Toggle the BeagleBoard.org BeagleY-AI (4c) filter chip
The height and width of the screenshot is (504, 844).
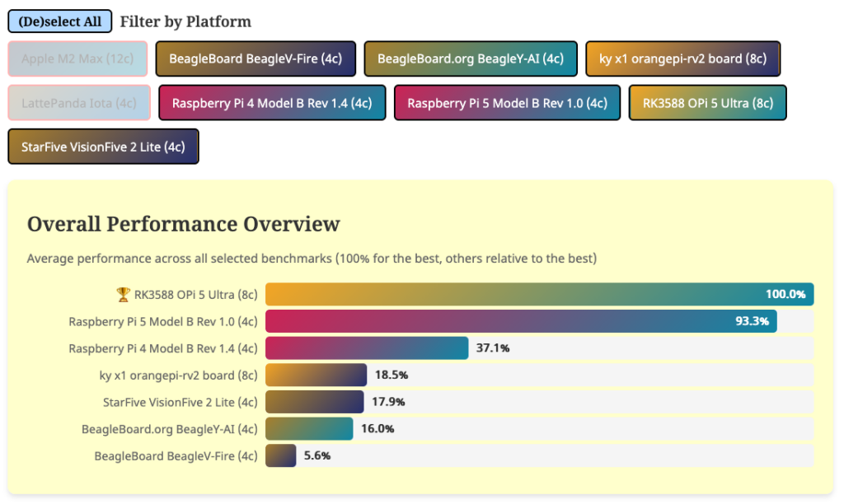(471, 58)
